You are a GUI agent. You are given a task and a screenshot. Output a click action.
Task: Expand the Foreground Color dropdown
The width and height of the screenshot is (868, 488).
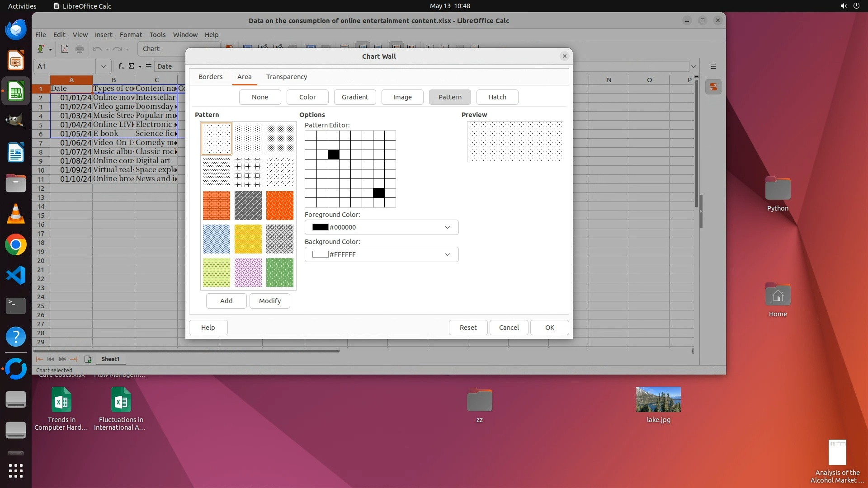(x=447, y=227)
